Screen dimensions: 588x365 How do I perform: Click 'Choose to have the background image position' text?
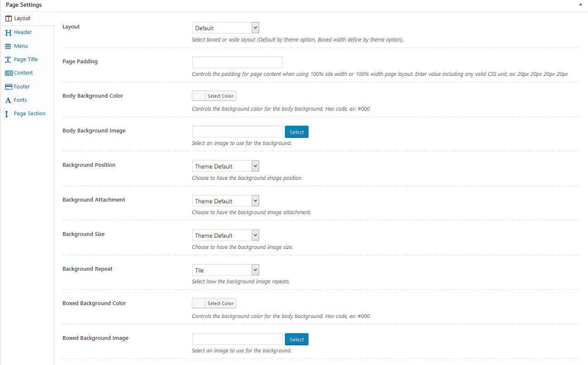pyautogui.click(x=247, y=178)
